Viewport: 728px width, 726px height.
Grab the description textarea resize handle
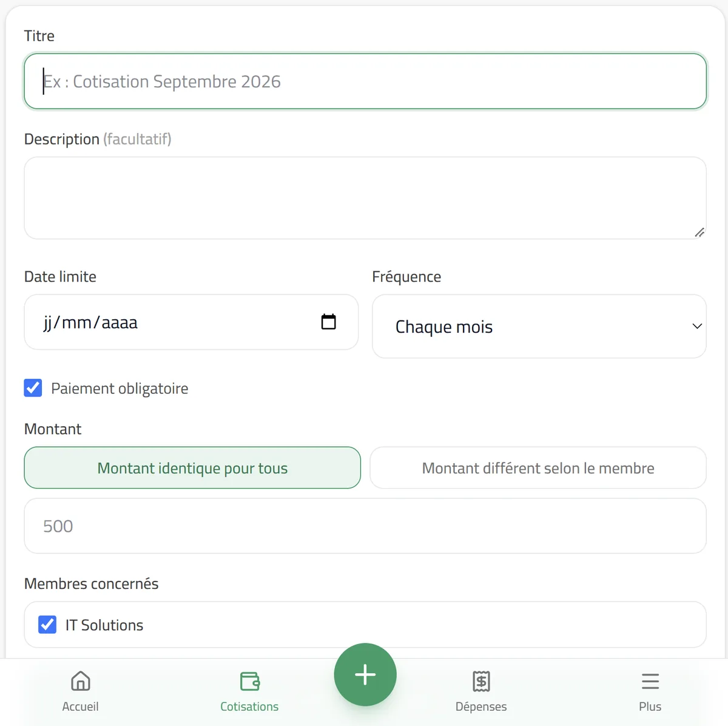coord(699,232)
